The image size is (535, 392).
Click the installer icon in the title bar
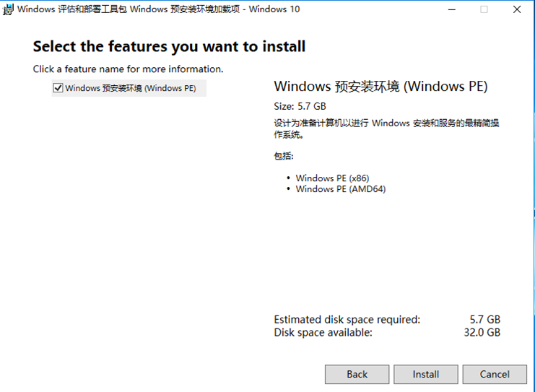pyautogui.click(x=6, y=9)
